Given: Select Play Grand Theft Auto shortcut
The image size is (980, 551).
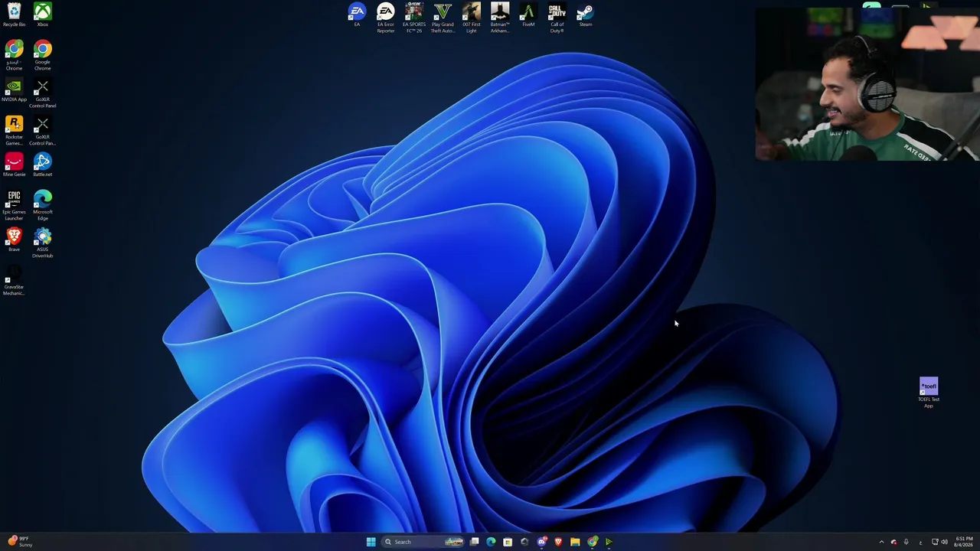Looking at the screenshot, I should (443, 18).
